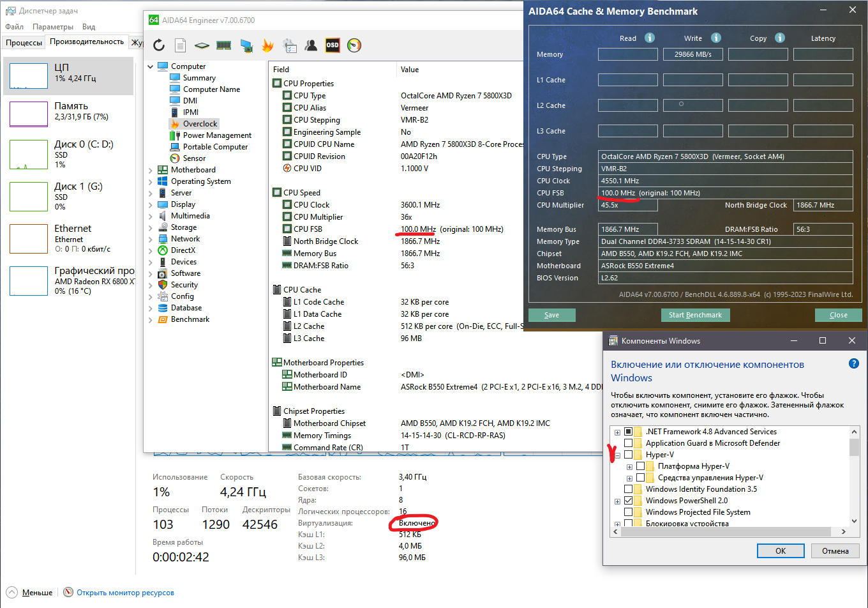The width and height of the screenshot is (868, 608).
Task: Open DMI node in the AIDA64 tree
Action: tap(190, 101)
